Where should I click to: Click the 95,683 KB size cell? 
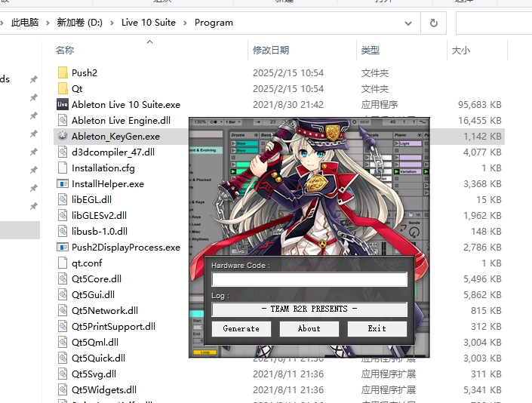click(480, 104)
